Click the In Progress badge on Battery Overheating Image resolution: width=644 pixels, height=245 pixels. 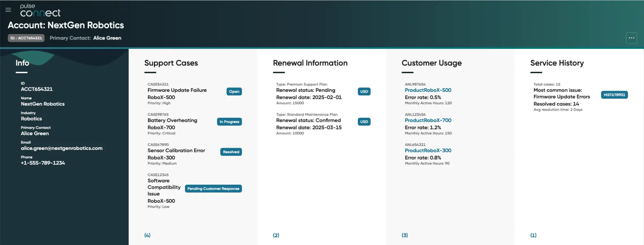229,122
